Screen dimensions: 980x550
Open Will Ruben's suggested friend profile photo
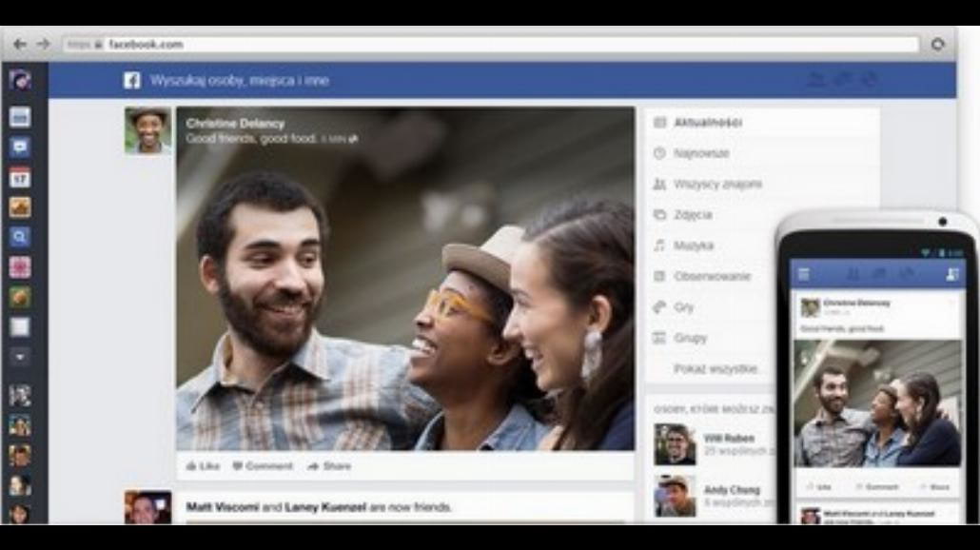pyautogui.click(x=675, y=444)
